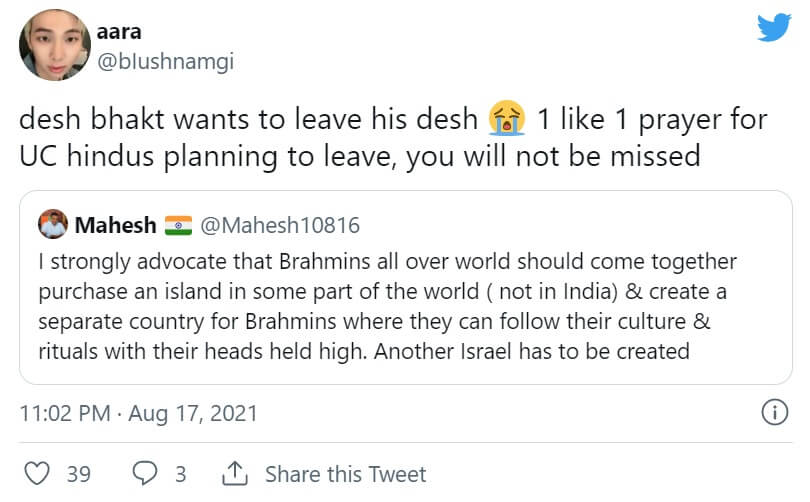
Task: Open the tweet info circle icon
Action: coord(773,411)
